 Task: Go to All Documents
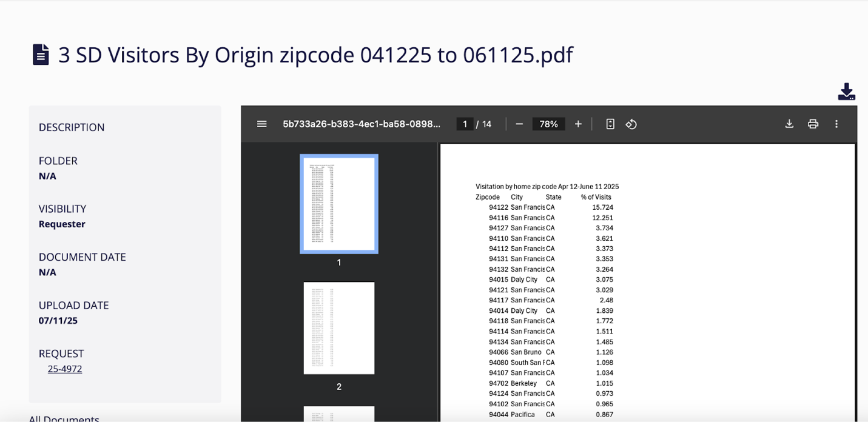tap(64, 418)
